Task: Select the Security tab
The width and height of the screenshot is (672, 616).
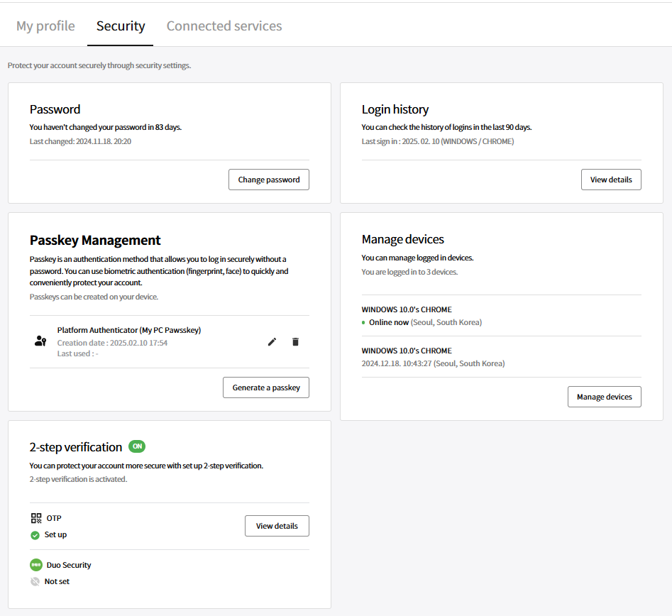Action: pyautogui.click(x=121, y=26)
